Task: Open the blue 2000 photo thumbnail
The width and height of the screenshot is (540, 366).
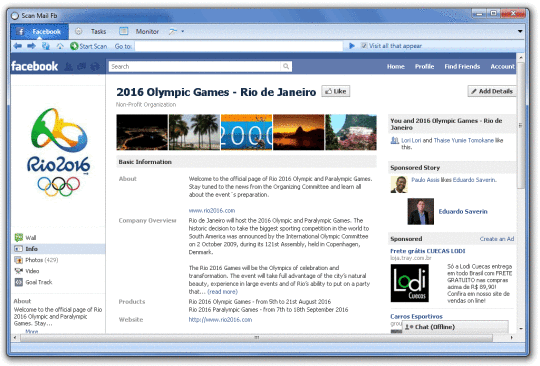Action: (x=246, y=132)
